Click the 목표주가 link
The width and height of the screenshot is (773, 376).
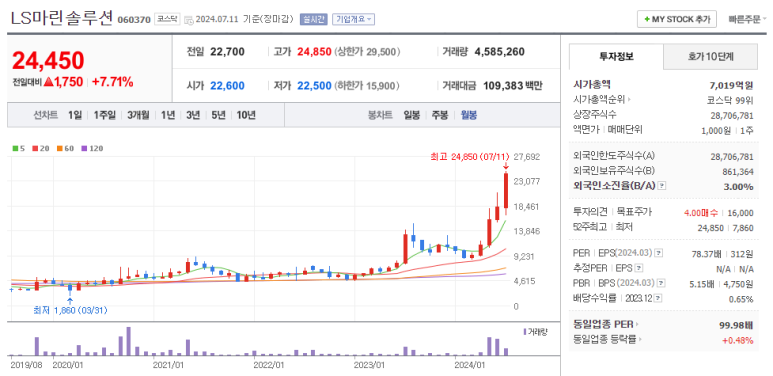633,212
